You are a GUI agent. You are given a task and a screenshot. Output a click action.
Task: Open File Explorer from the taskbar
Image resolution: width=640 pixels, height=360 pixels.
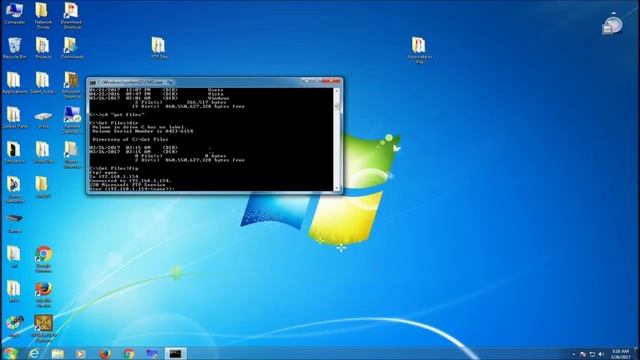click(x=58, y=353)
